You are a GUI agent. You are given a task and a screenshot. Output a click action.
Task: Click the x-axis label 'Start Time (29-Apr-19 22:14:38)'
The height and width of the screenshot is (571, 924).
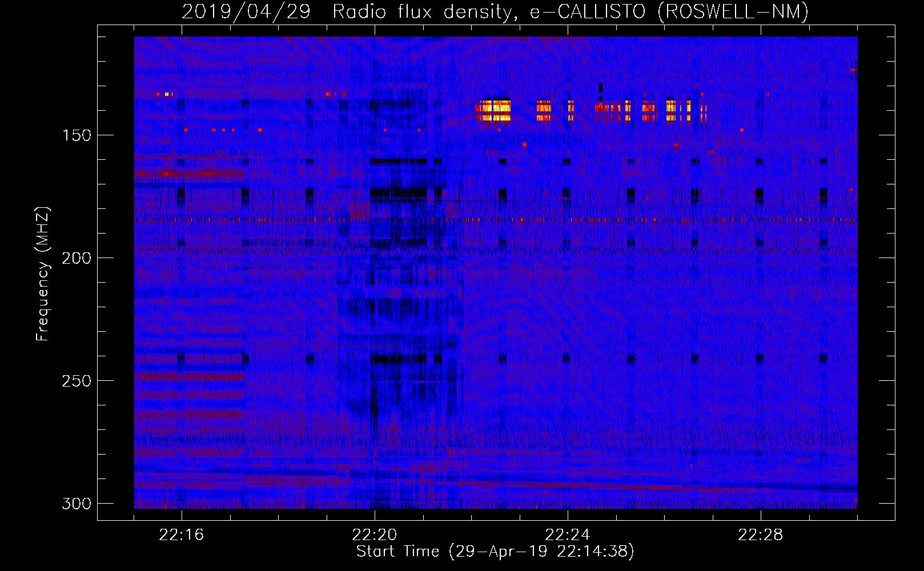(495, 552)
